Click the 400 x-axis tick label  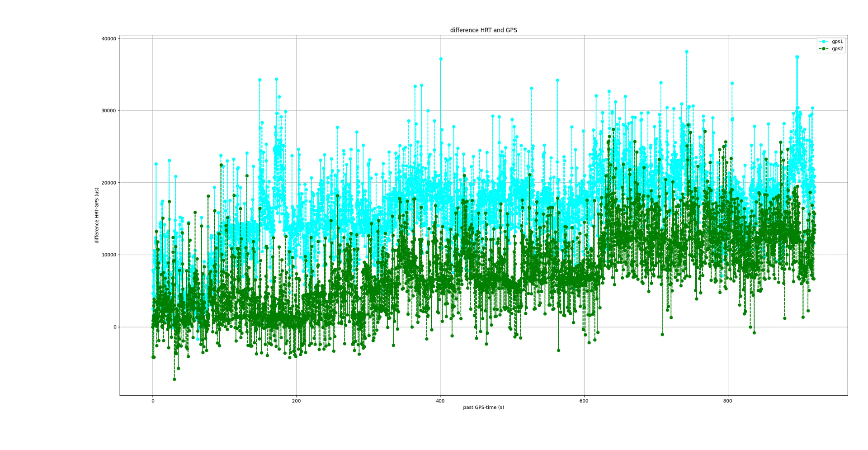440,401
